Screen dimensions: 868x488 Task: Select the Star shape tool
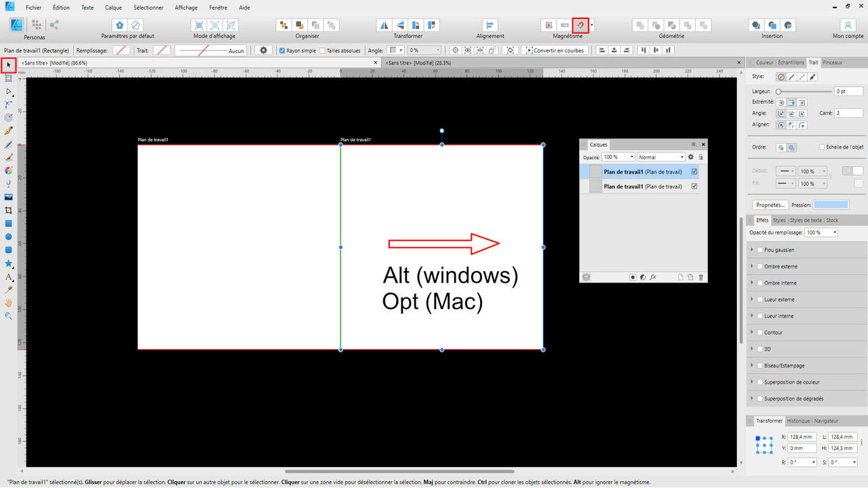[9, 263]
